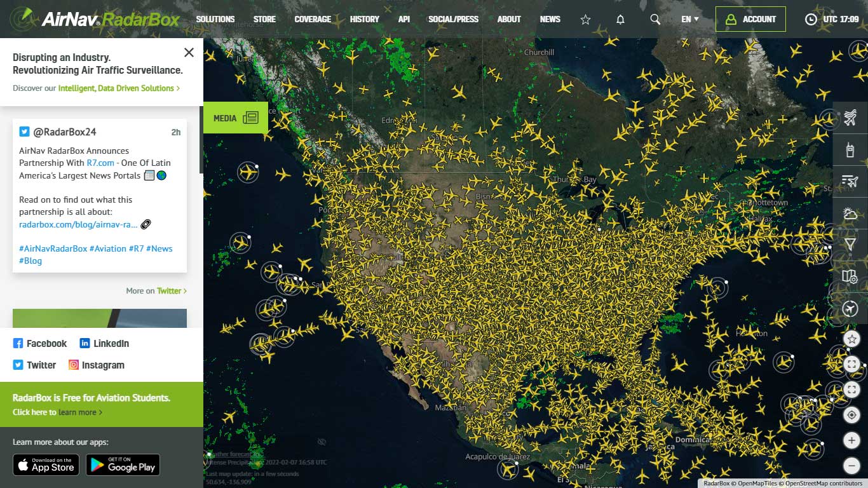Screen dimensions: 868x488
Task: Open the STORE menu
Action: (x=264, y=19)
